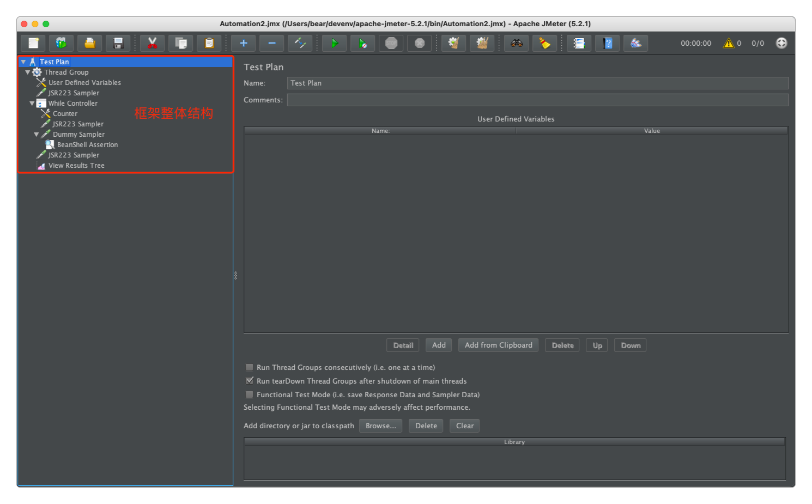Click the Up button
The width and height of the screenshot is (812, 504).
[x=597, y=345]
